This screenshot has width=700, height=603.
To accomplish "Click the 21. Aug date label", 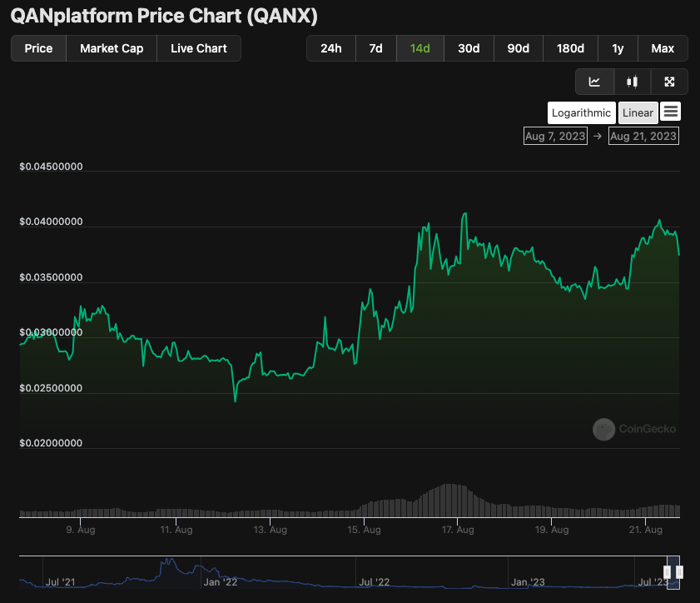I will [x=646, y=530].
